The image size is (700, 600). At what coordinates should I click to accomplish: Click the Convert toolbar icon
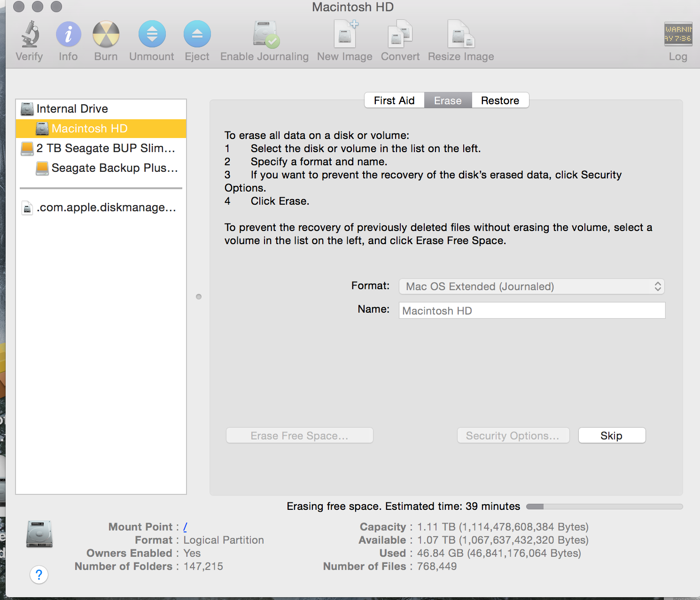coord(400,34)
